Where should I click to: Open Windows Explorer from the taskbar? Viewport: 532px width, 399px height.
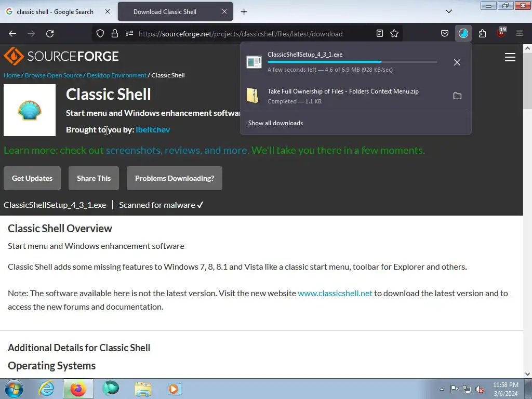pyautogui.click(x=143, y=389)
